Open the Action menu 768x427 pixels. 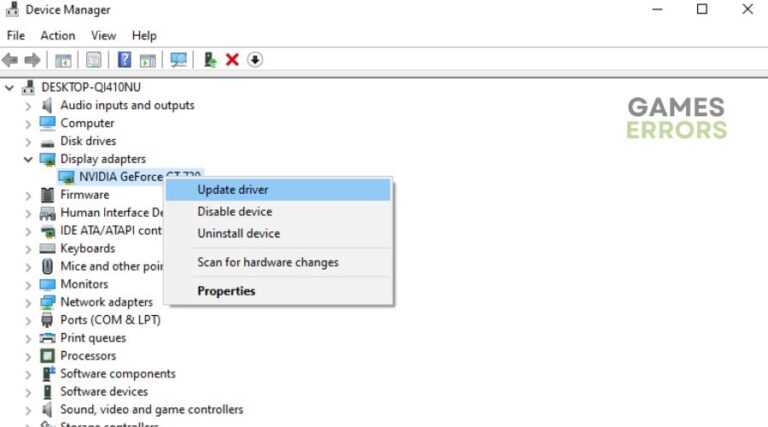(58, 36)
